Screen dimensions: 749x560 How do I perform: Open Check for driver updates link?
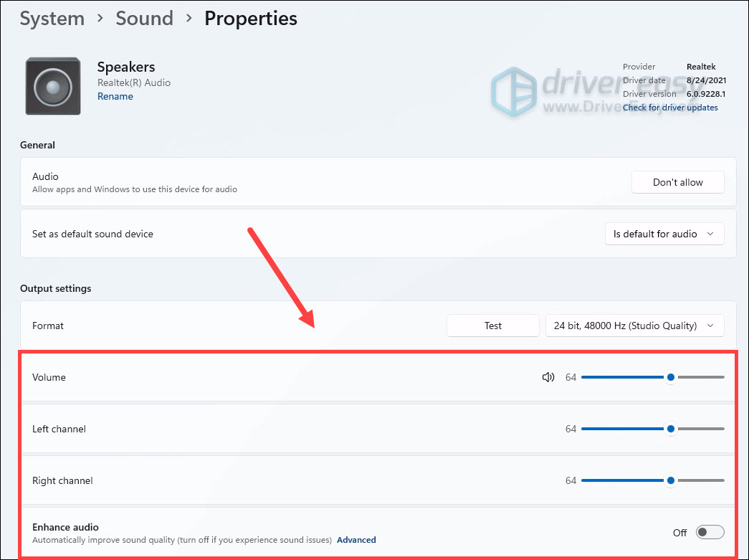670,108
